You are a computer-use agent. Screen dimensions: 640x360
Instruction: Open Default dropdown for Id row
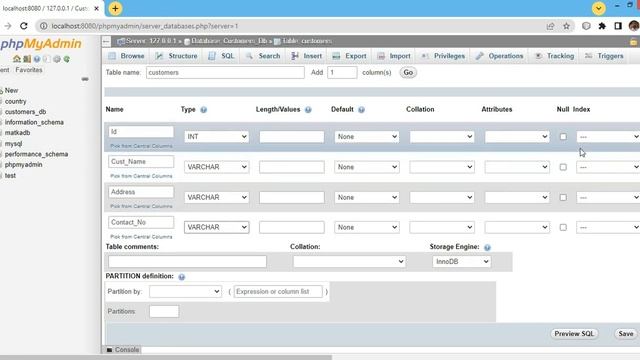coord(367,137)
